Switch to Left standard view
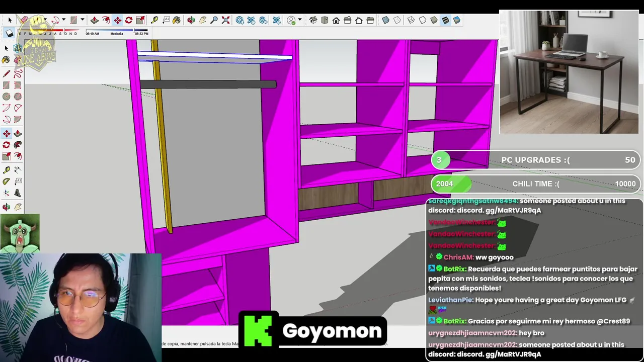 370,20
